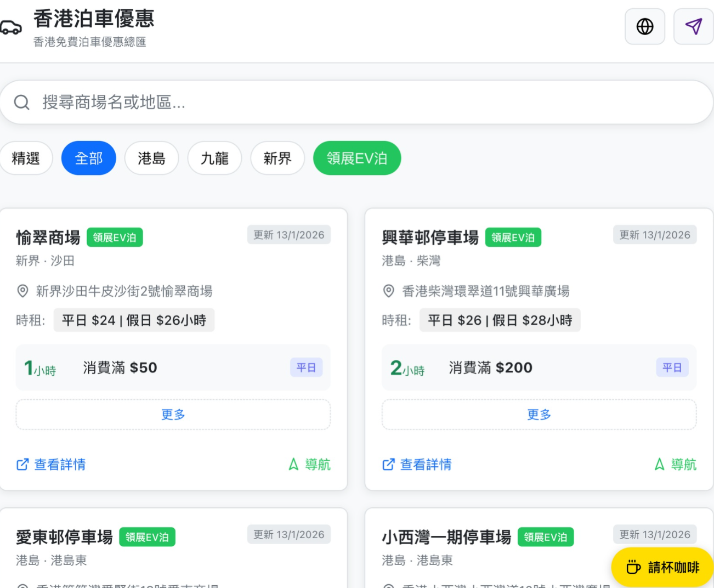
Task: Switch to the 九龍 region tab
Action: point(214,159)
